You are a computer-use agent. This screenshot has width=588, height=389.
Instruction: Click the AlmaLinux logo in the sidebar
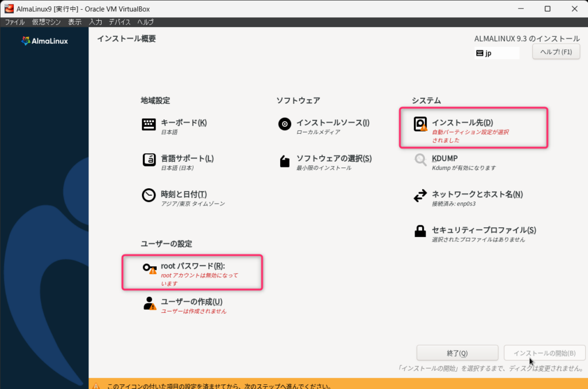(x=45, y=41)
